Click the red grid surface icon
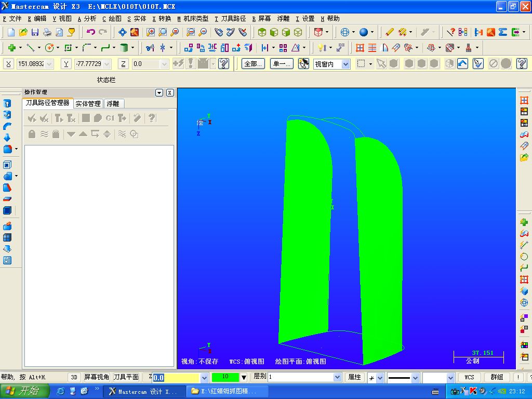The image size is (532, 399). (x=360, y=48)
